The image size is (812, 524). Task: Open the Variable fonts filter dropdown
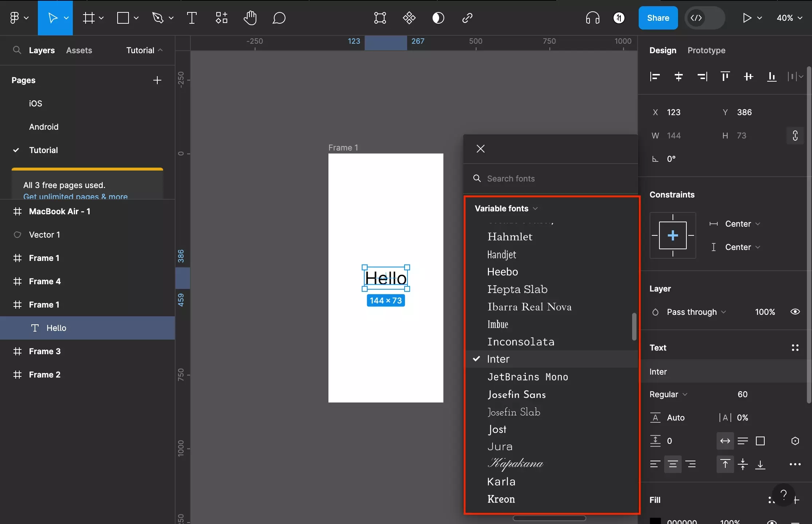506,208
